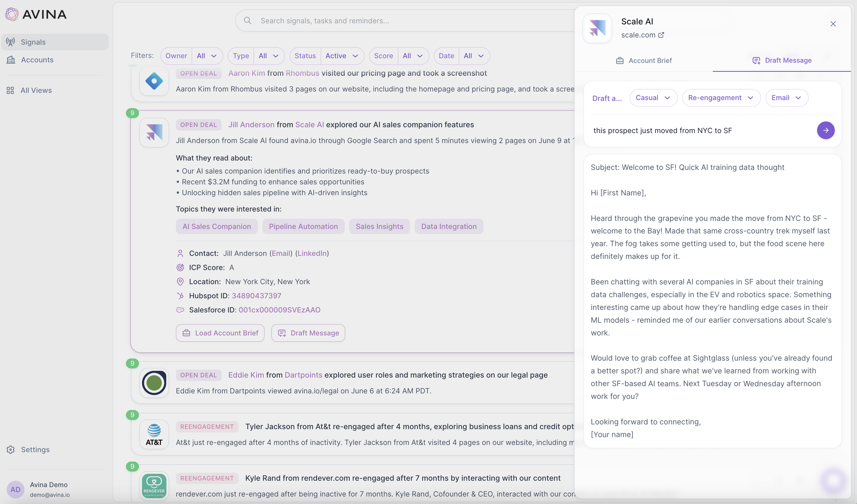The width and height of the screenshot is (857, 504).
Task: Click the prompt field about NYC to SF
Action: [702, 131]
